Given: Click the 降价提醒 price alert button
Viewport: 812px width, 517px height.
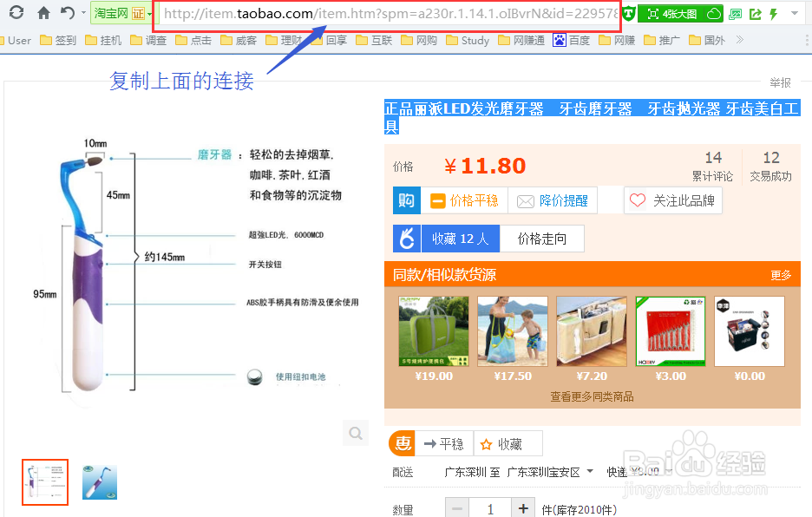Looking at the screenshot, I should coord(553,200).
